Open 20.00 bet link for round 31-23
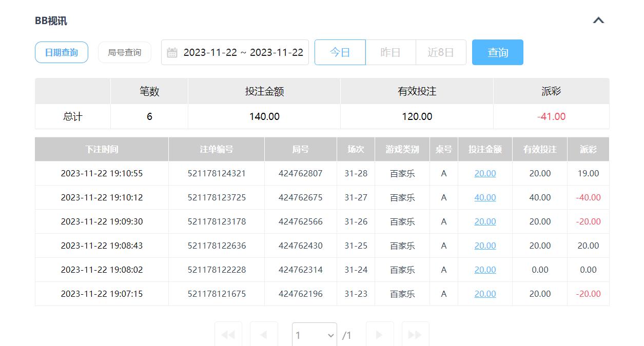This screenshot has width=644, height=346. pyautogui.click(x=485, y=294)
